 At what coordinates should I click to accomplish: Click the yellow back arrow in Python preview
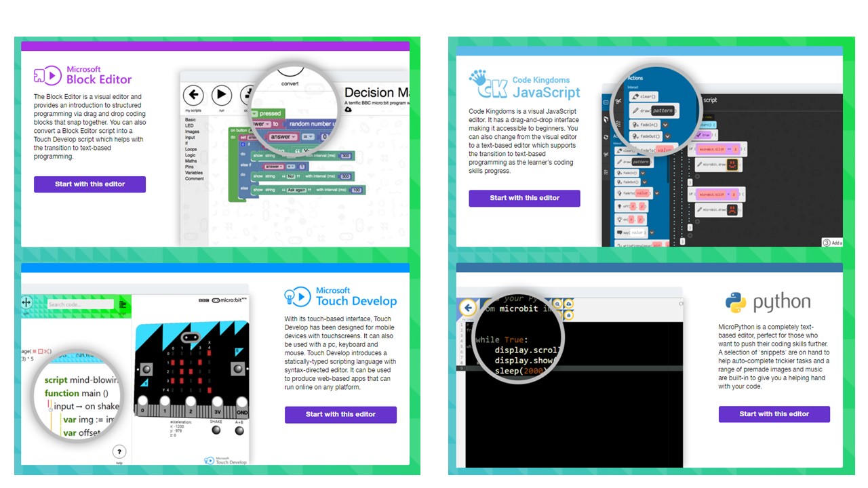[467, 308]
